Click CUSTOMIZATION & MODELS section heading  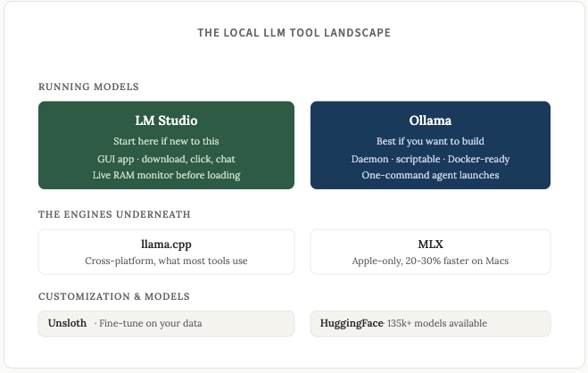pyautogui.click(x=114, y=296)
